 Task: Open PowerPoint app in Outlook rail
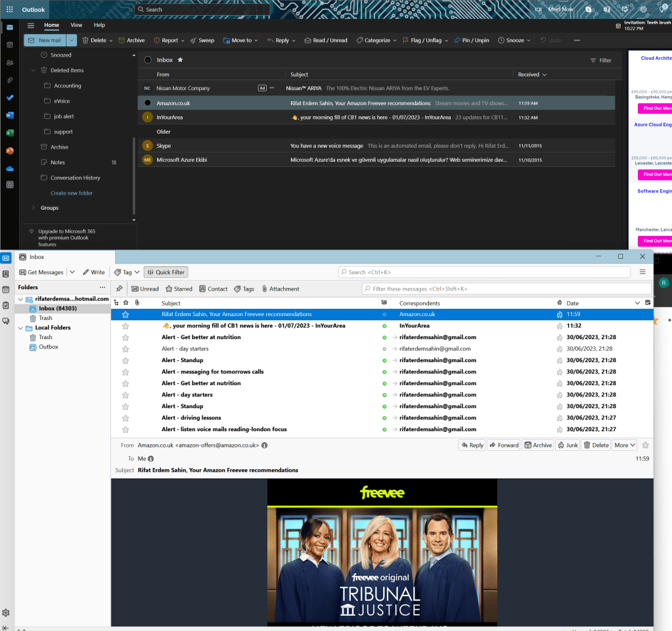click(x=10, y=151)
